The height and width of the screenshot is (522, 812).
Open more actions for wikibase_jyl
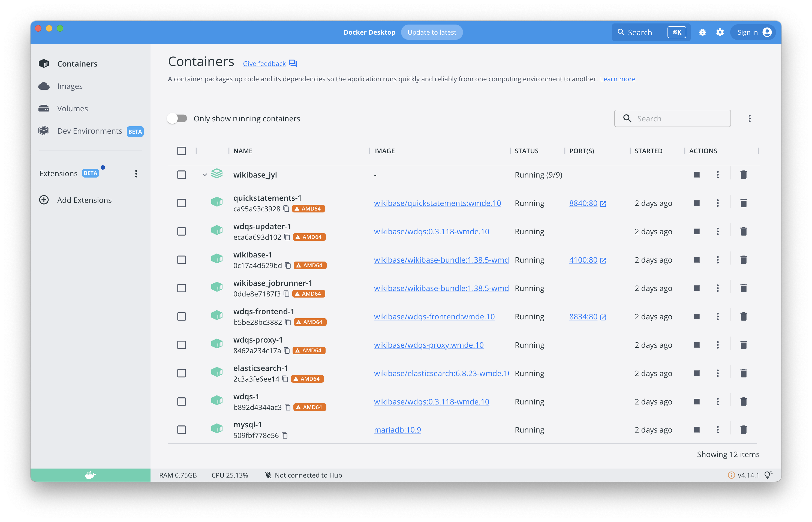pos(717,175)
